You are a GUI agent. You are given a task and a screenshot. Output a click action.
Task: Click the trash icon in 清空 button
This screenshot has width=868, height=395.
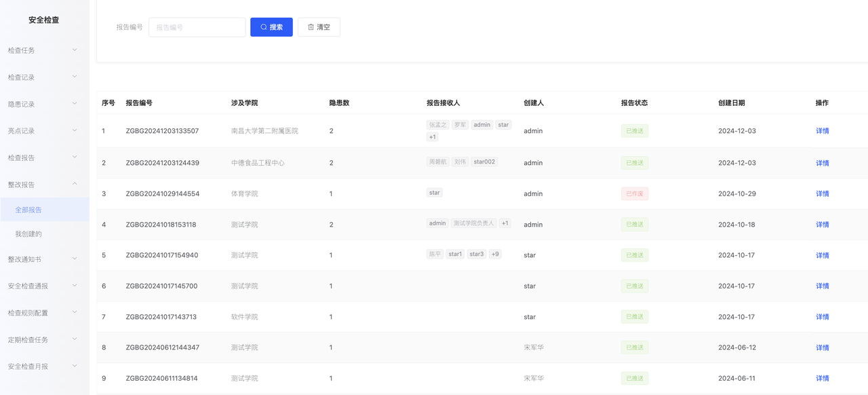tap(311, 27)
